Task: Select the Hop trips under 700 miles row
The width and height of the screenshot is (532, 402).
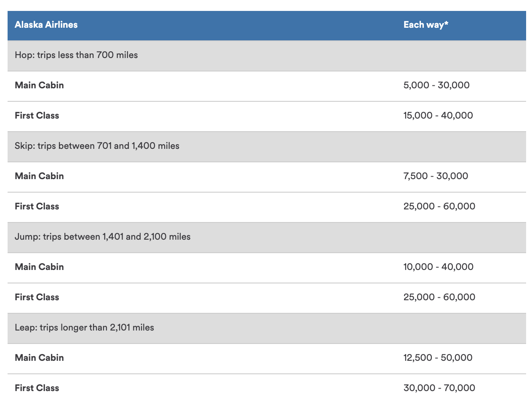Action: 76,55
